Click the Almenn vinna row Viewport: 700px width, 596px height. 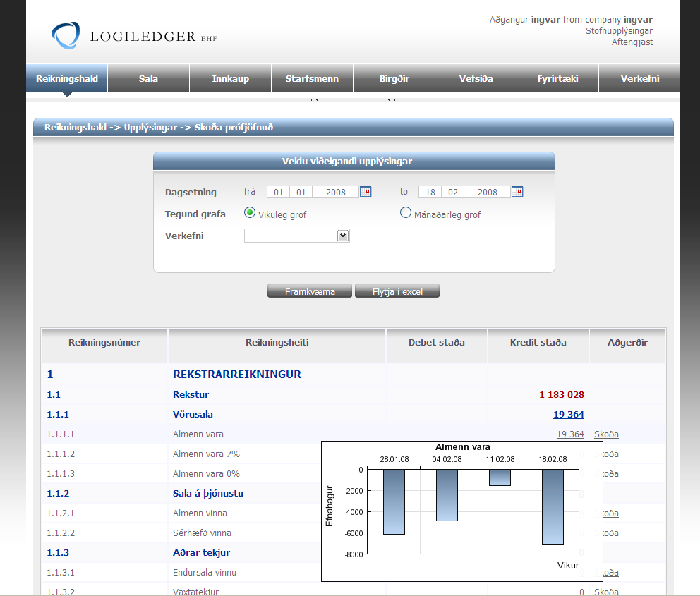point(200,513)
